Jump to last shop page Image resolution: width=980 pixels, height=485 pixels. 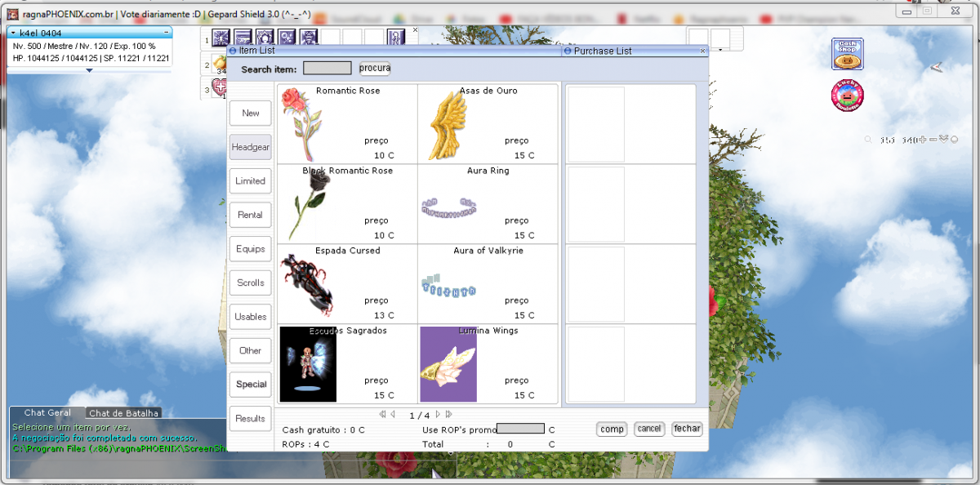447,415
